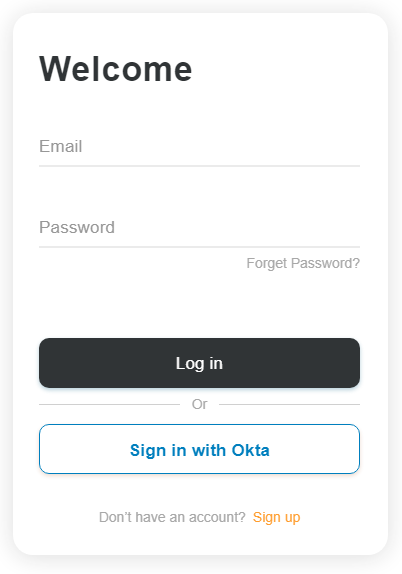The image size is (402, 574).
Task: Start Okta single sign-on
Action: [x=200, y=449]
